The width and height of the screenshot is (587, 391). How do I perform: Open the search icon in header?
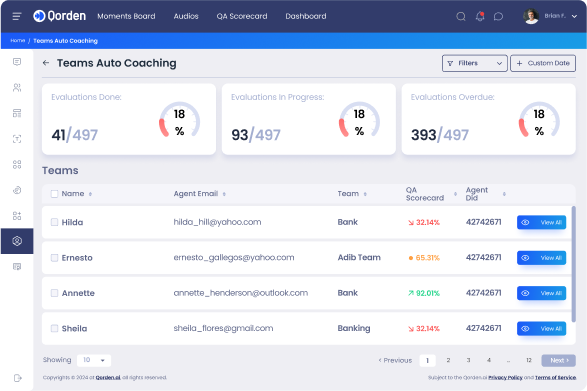[461, 16]
